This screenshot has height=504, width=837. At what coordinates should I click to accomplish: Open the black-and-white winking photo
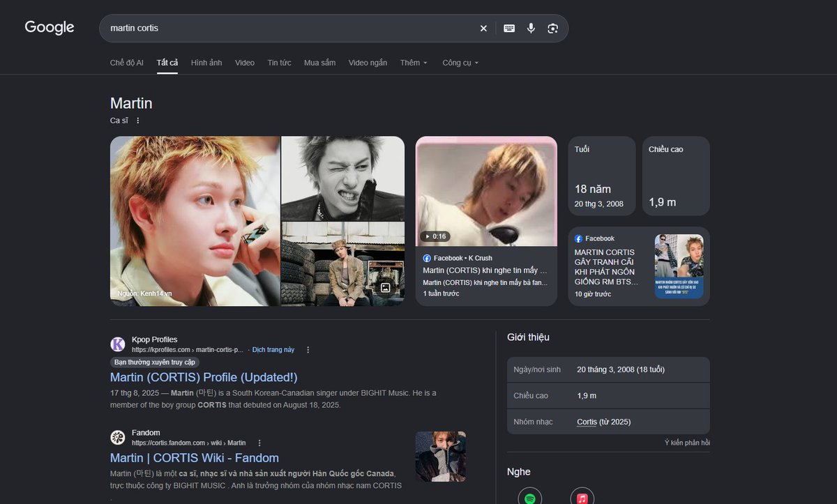(342, 178)
